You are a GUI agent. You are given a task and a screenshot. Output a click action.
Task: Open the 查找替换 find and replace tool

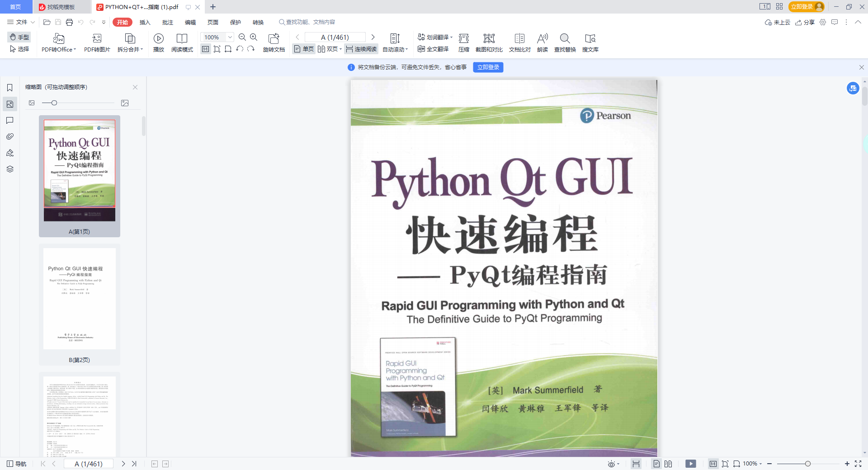tap(565, 39)
